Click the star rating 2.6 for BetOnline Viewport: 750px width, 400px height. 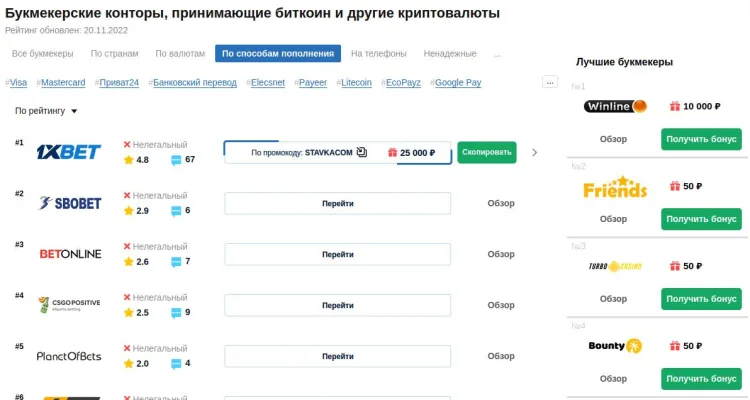(x=136, y=262)
